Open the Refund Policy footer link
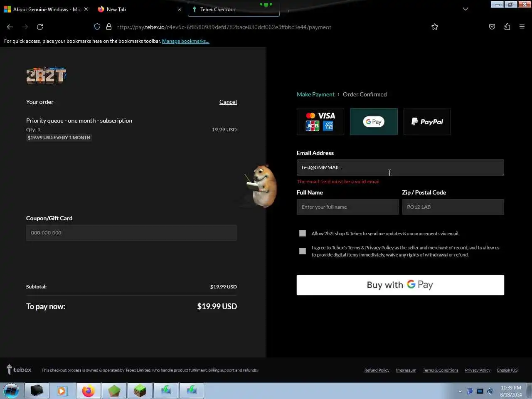Screen dimensions: 532x399 [x=377, y=370]
